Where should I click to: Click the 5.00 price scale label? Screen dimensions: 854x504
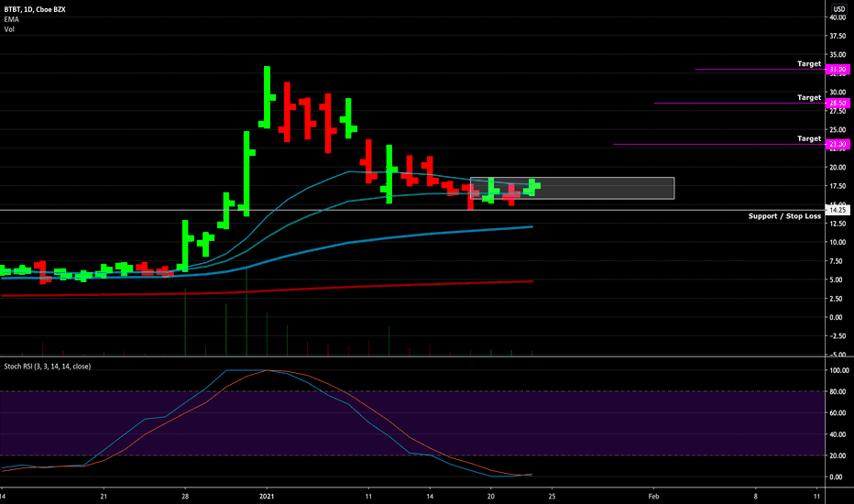pyautogui.click(x=838, y=279)
